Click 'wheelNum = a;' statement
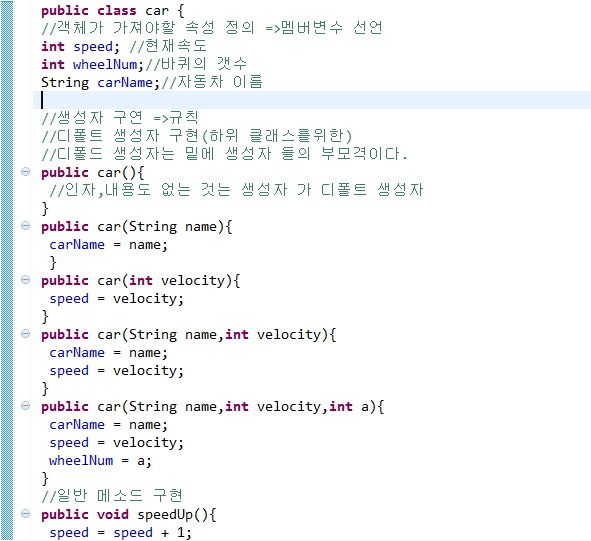This screenshot has height=541, width=591. coord(100,461)
